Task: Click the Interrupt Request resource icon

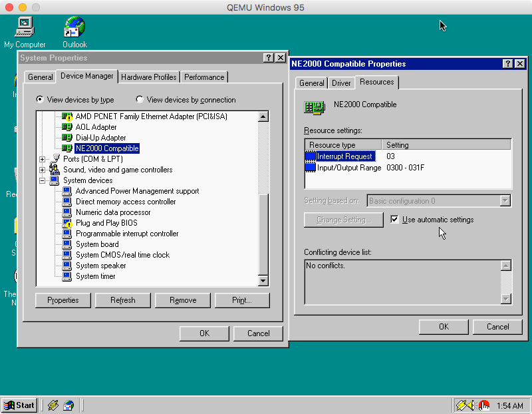Action: click(x=311, y=156)
